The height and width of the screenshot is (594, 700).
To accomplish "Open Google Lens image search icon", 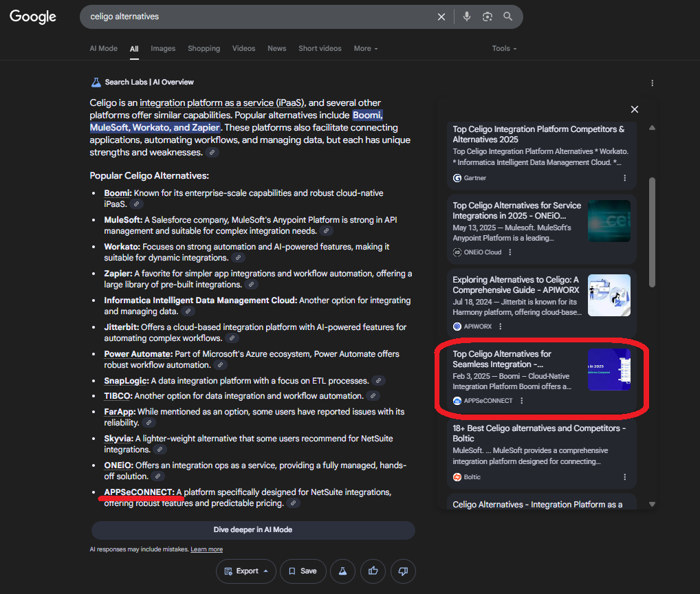I will point(487,16).
